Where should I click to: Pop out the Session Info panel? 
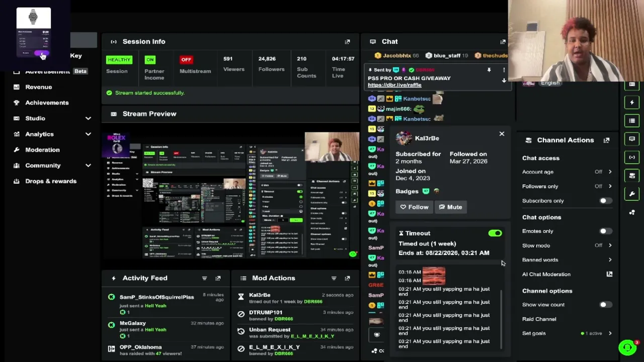point(347,42)
